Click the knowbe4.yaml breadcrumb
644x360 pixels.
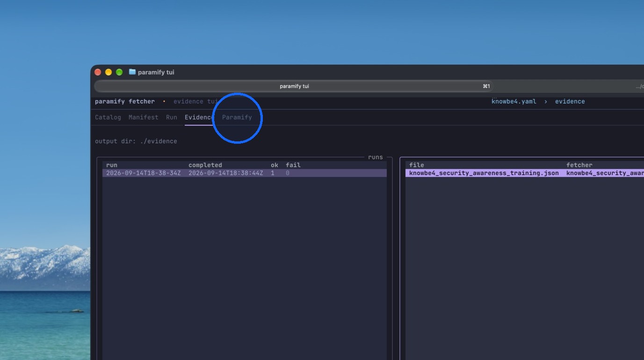[x=514, y=102]
